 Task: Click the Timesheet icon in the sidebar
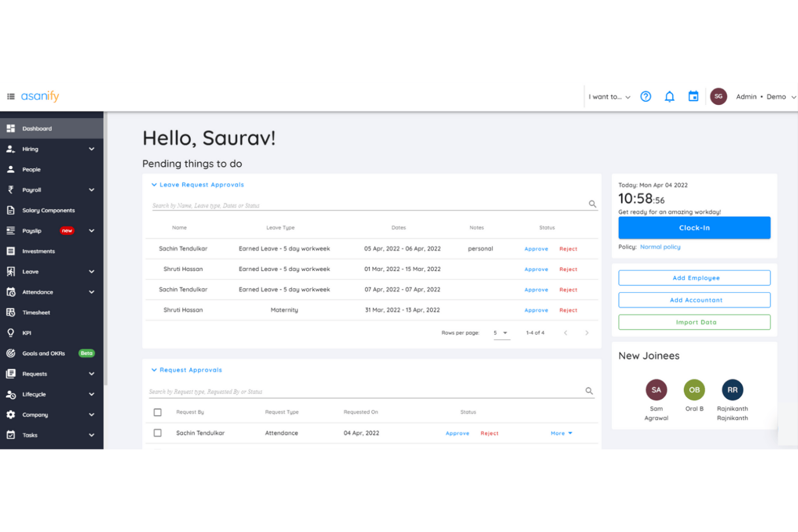11,313
